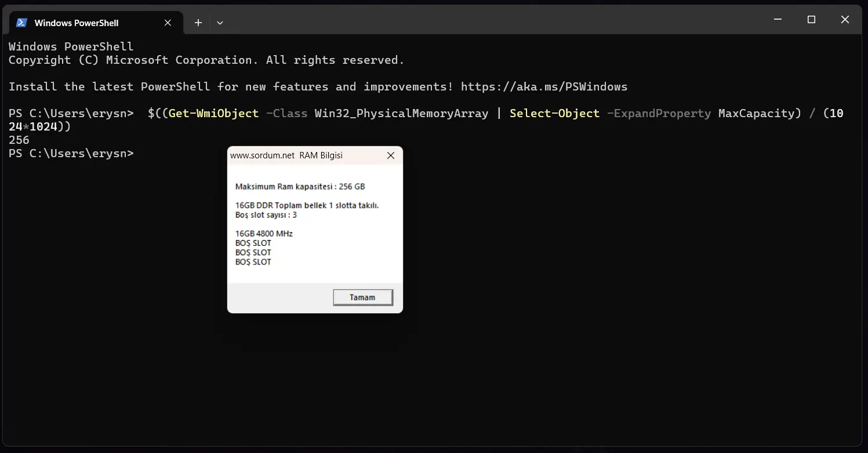The image size is (868, 453).
Task: Close the Windows PowerShell tab
Action: coord(168,23)
